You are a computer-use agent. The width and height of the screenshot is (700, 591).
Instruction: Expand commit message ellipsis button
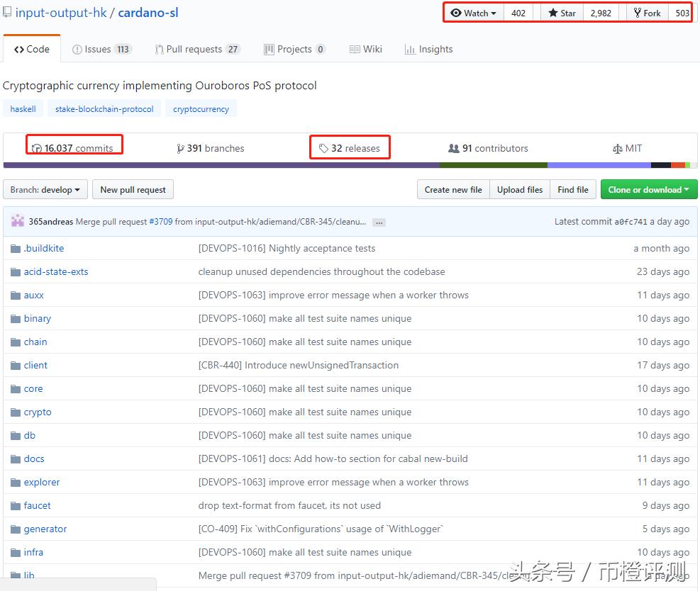(379, 222)
